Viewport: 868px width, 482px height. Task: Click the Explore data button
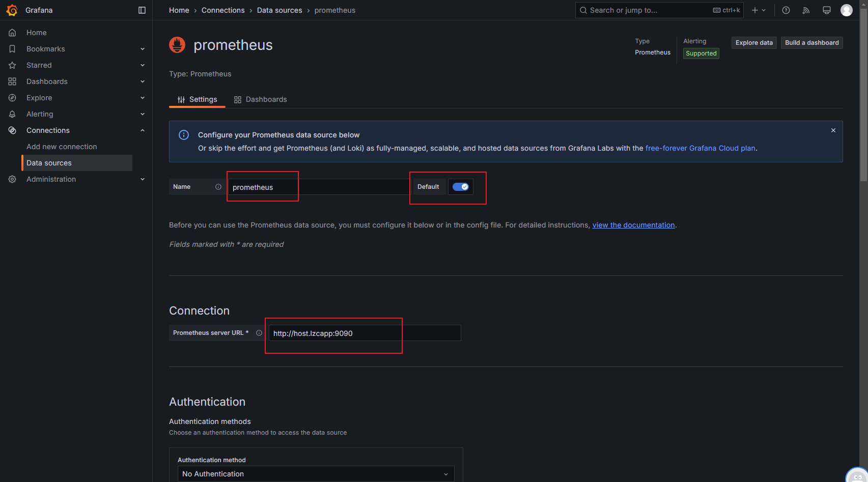pyautogui.click(x=754, y=43)
